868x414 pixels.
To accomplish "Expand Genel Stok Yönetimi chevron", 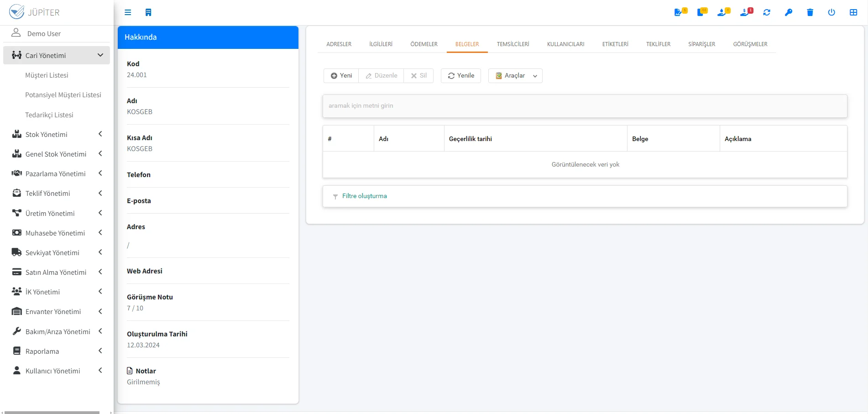I will coord(100,154).
